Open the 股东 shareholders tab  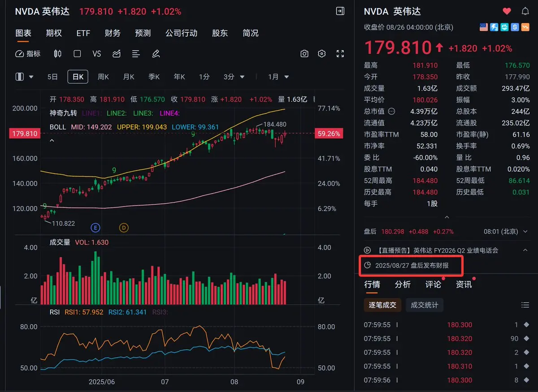click(x=220, y=33)
